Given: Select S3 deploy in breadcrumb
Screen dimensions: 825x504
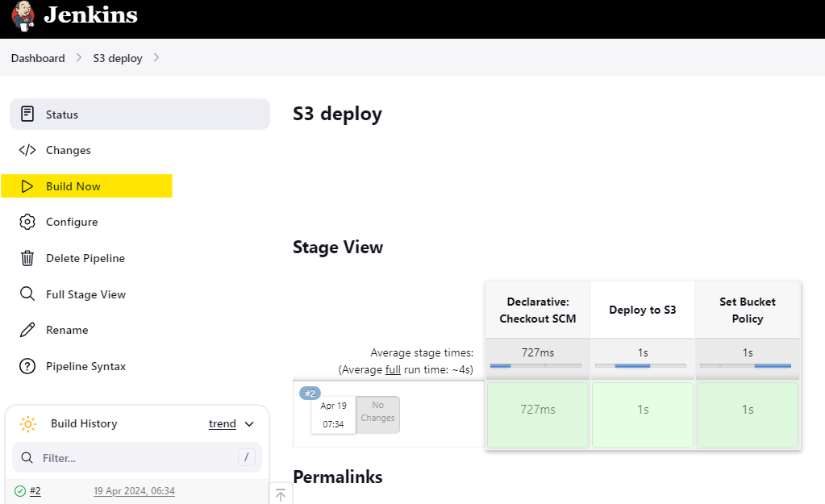Looking at the screenshot, I should click(117, 58).
